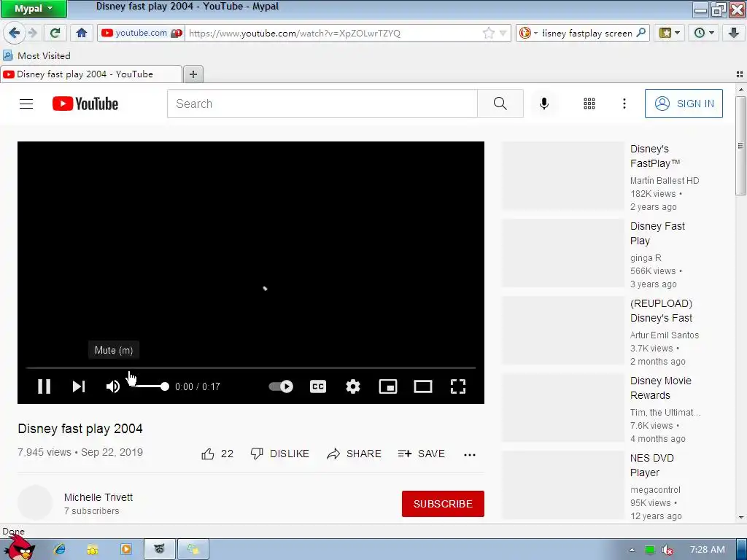Focus the YouTube Search box
The height and width of the screenshot is (560, 747).
(x=322, y=104)
